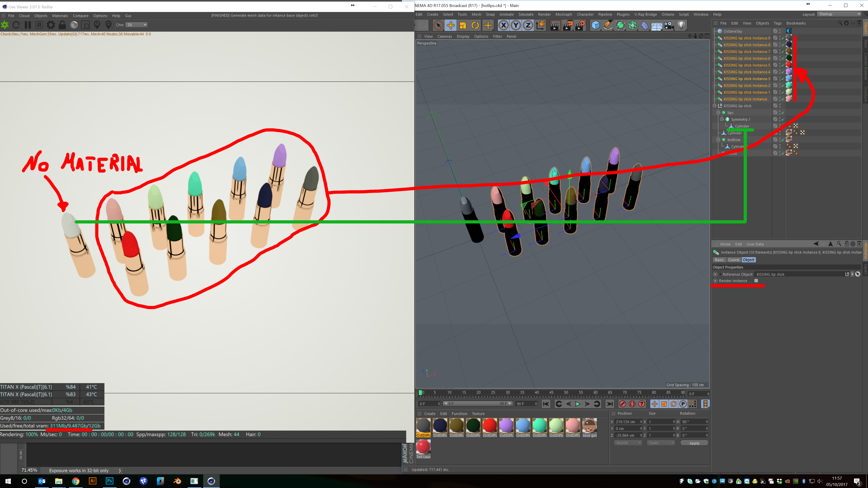The image size is (868, 488).
Task: Collapse the KISSING lip stick tree node
Action: (714, 106)
